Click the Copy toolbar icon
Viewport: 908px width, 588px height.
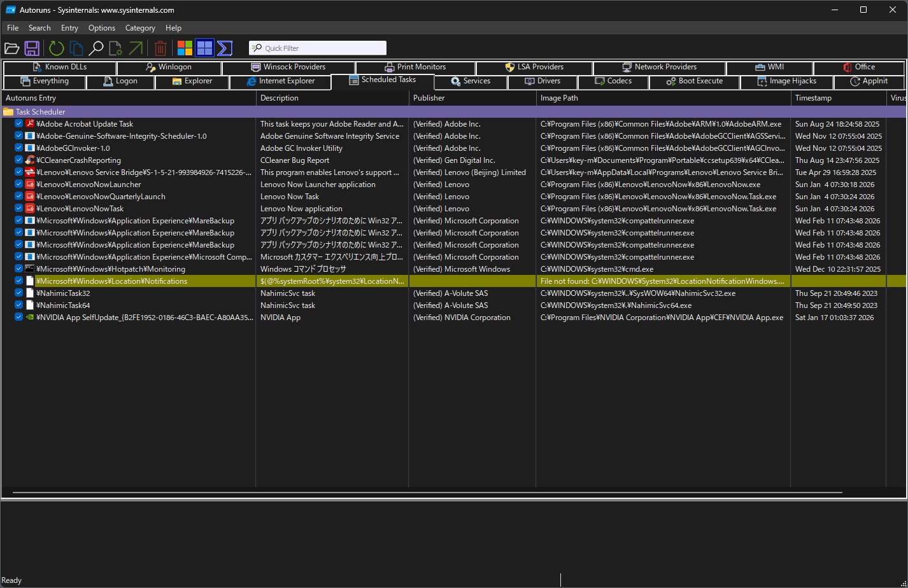click(x=76, y=48)
